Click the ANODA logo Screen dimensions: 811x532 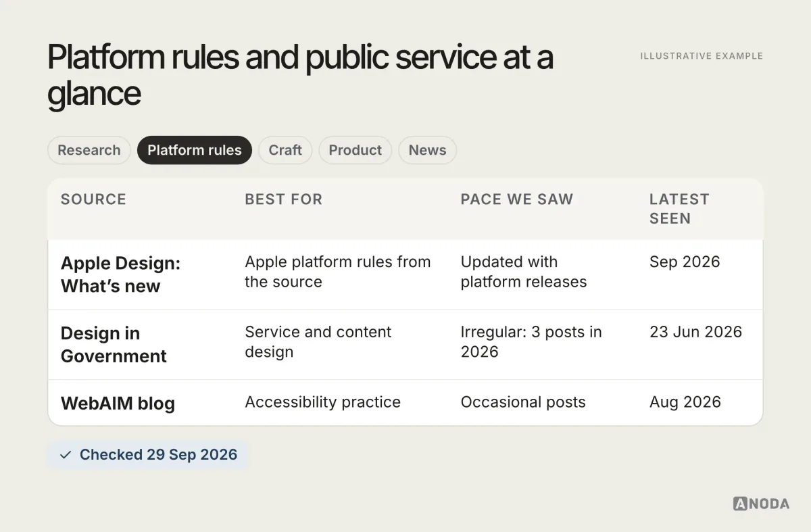pos(761,504)
